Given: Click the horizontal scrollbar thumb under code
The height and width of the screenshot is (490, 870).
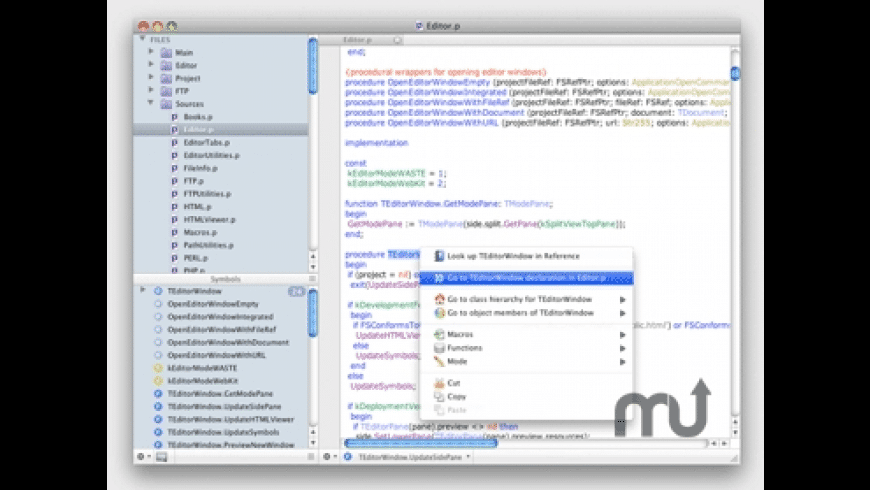Looking at the screenshot, I should [421, 443].
